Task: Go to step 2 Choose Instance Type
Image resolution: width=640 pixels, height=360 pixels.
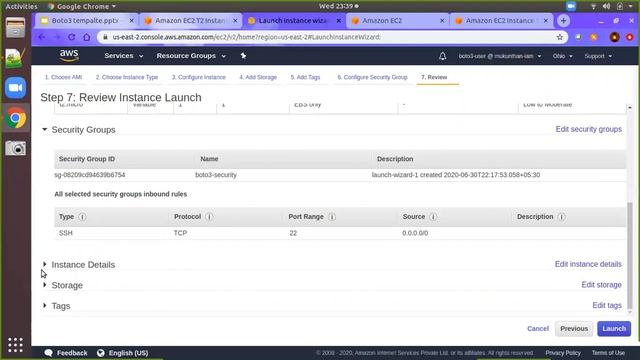Action: click(x=127, y=77)
